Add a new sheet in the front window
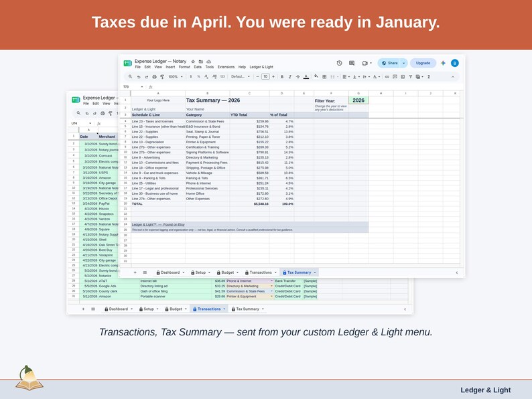Screen dimensions: 532x399 (x=135, y=272)
